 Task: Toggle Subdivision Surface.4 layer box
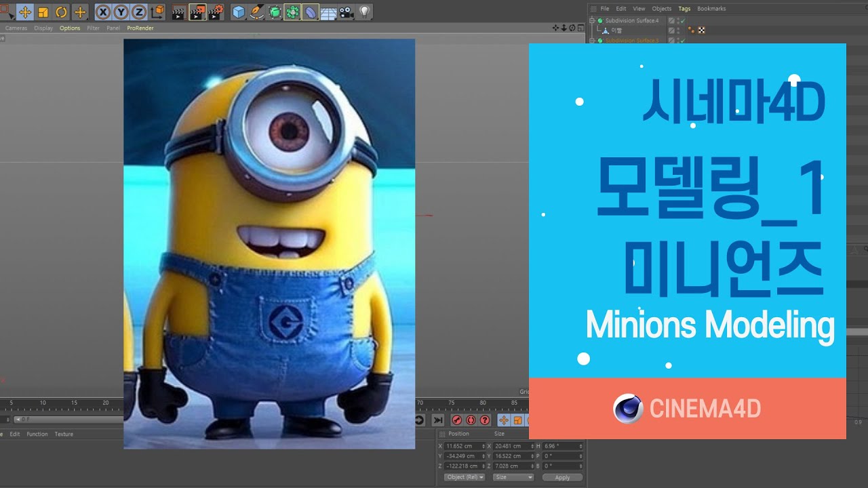(671, 20)
